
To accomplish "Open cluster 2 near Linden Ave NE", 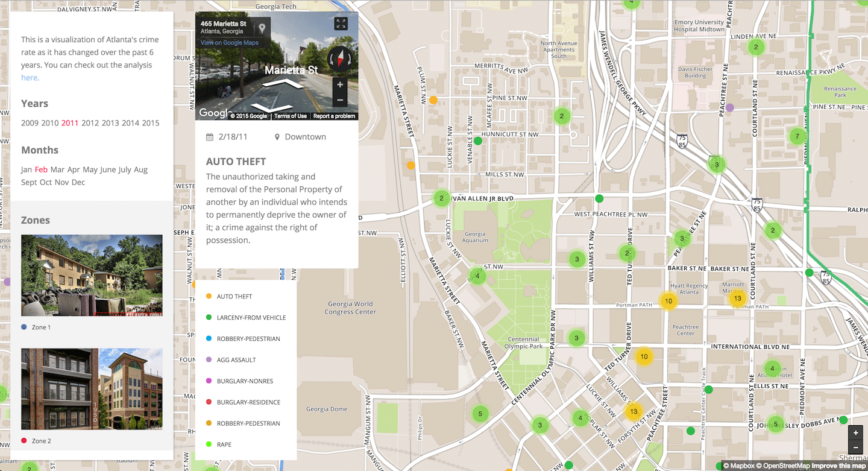I will coord(755,46).
